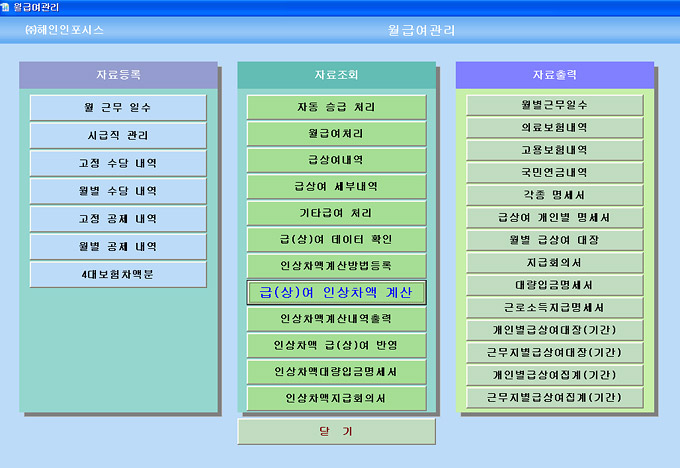Click the 월별 공제 내역 button
The height and width of the screenshot is (468, 680).
tap(118, 246)
